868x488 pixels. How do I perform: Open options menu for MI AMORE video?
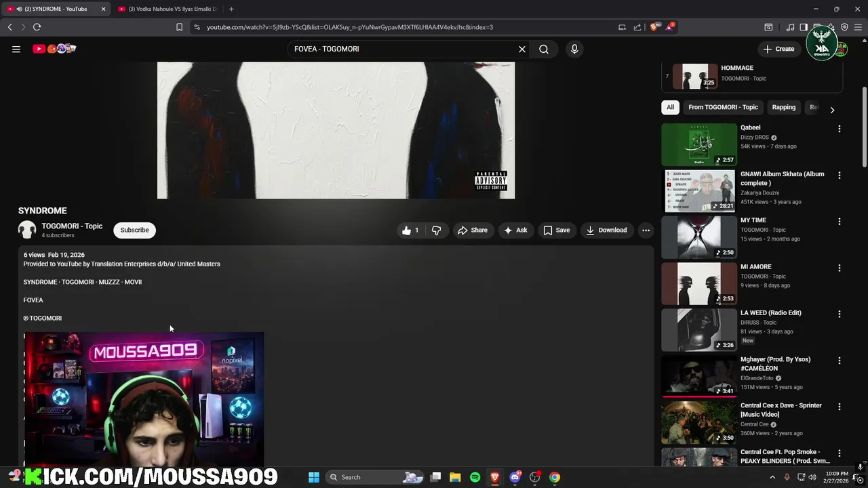[x=839, y=268]
